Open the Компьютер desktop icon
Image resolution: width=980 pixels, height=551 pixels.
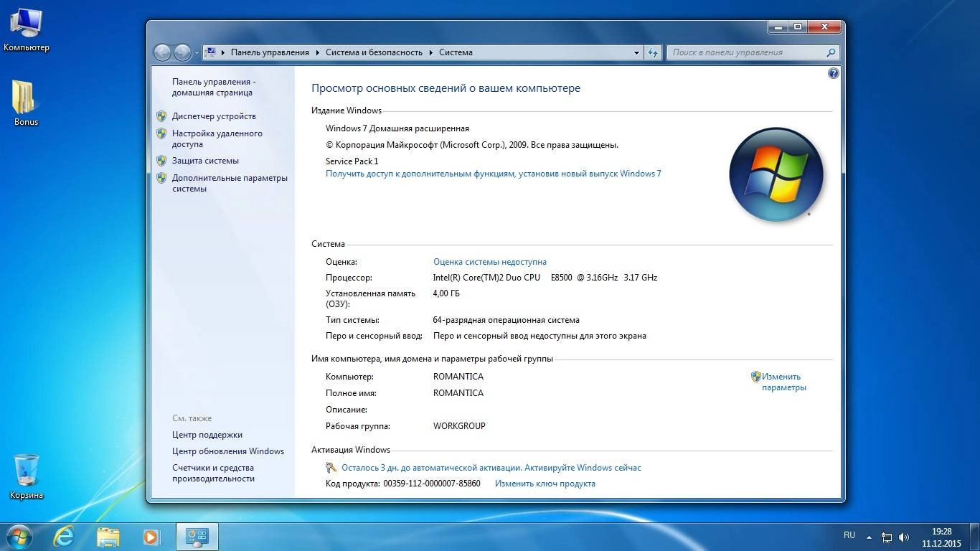[x=26, y=30]
